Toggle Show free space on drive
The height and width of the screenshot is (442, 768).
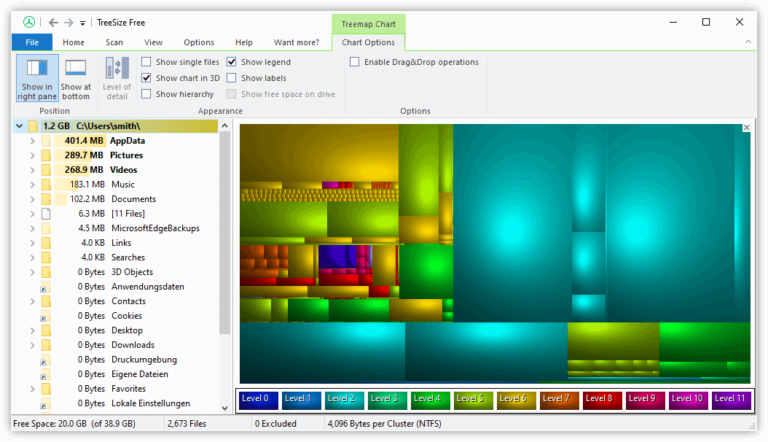[x=232, y=94]
